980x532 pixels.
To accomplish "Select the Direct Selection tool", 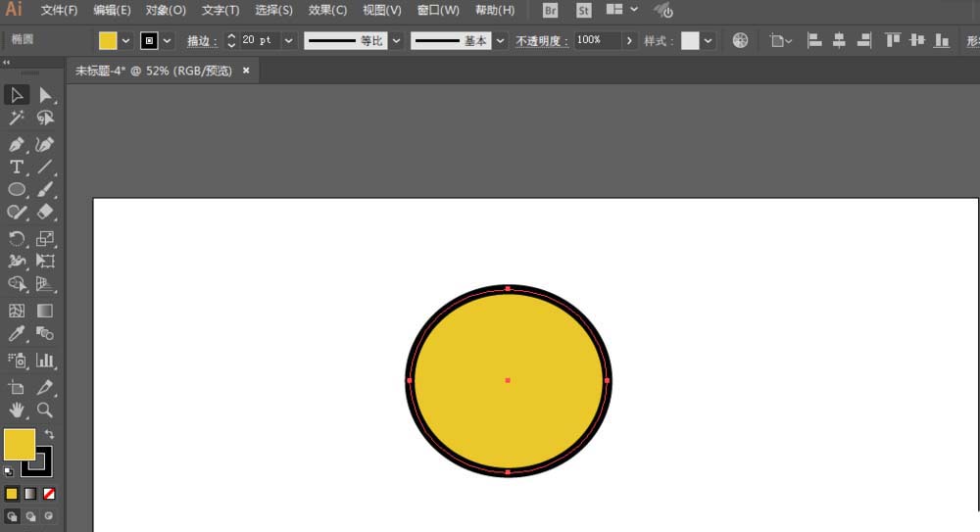I will click(45, 95).
